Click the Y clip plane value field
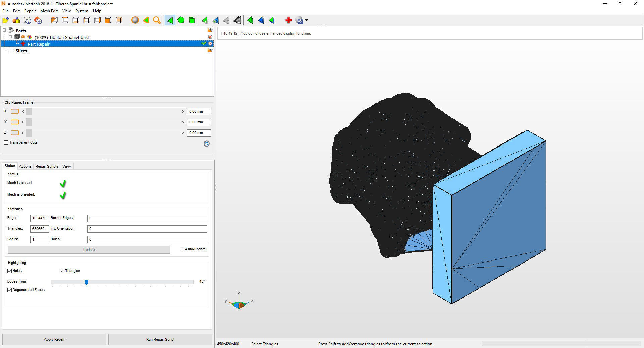 click(x=199, y=122)
